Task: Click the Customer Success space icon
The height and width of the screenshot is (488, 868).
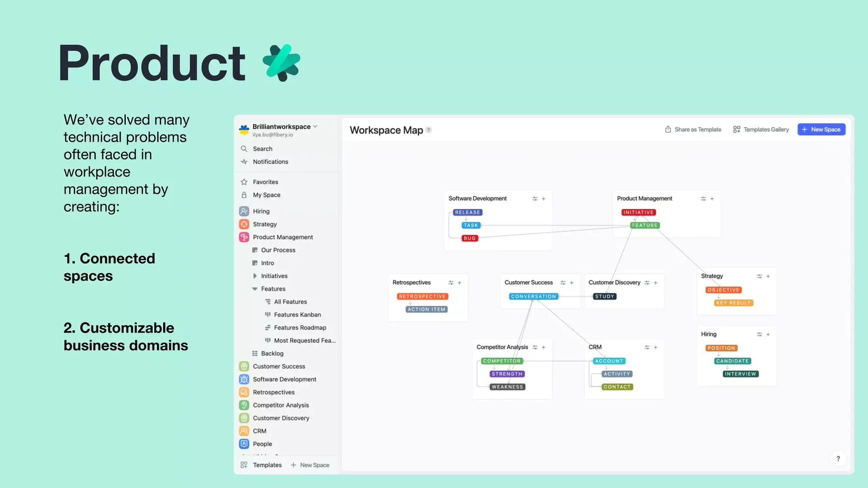Action: pos(243,366)
